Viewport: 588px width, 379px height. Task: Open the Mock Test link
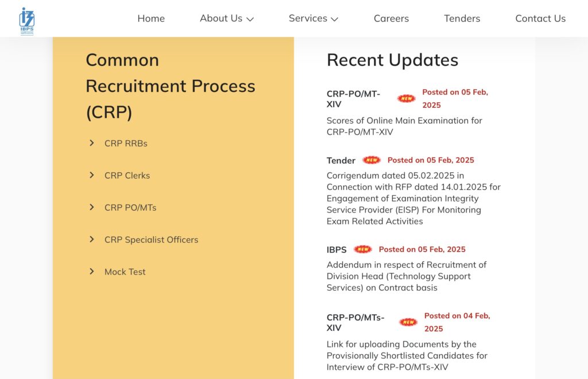pyautogui.click(x=125, y=272)
